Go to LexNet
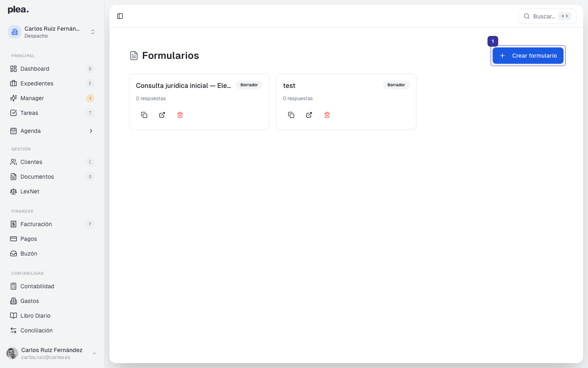 pyautogui.click(x=52, y=191)
